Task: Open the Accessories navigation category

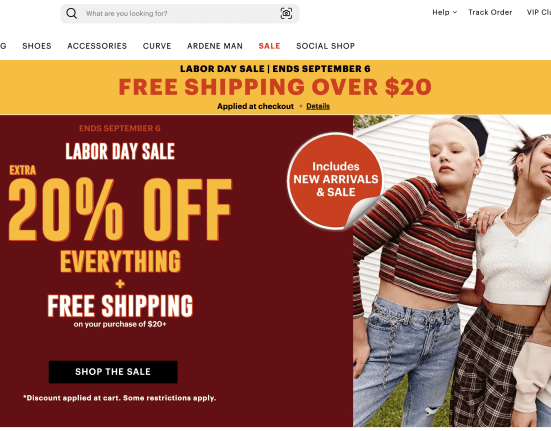Action: (97, 46)
